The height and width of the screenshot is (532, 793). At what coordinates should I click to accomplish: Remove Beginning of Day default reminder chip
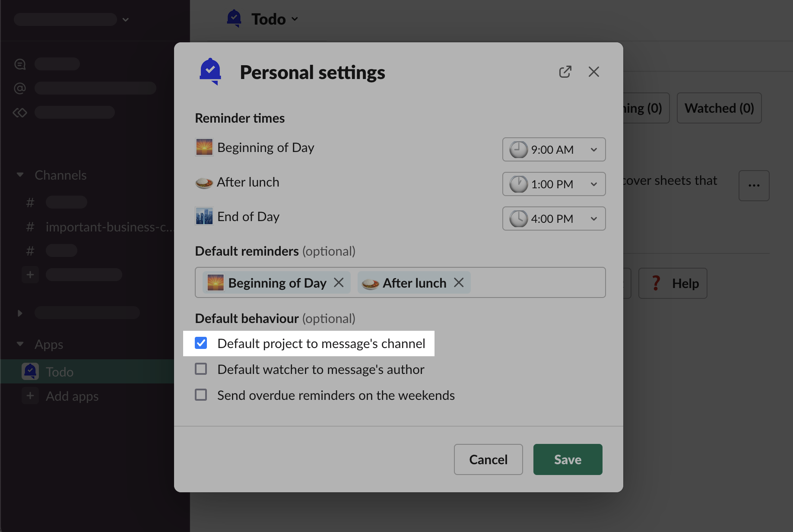[339, 283]
